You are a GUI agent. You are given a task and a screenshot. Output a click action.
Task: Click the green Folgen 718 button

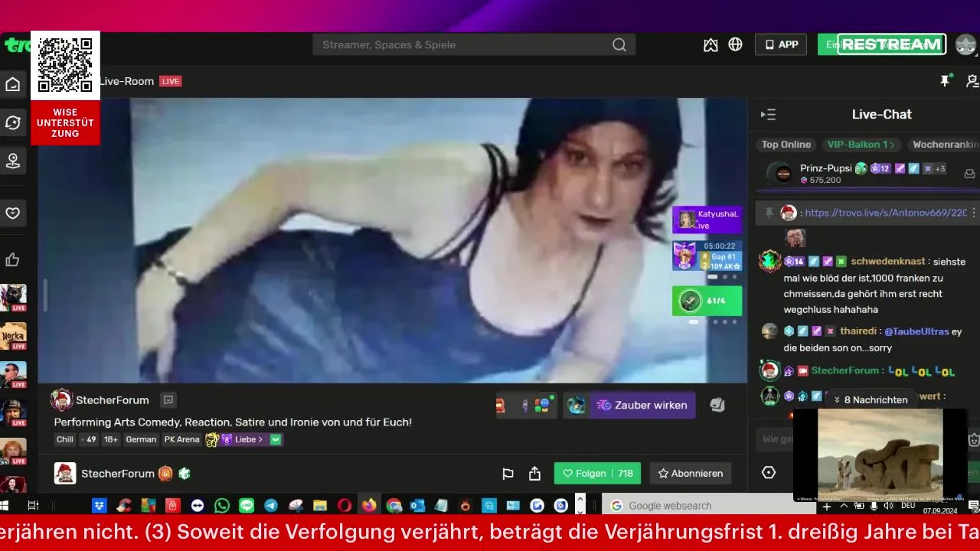click(597, 474)
